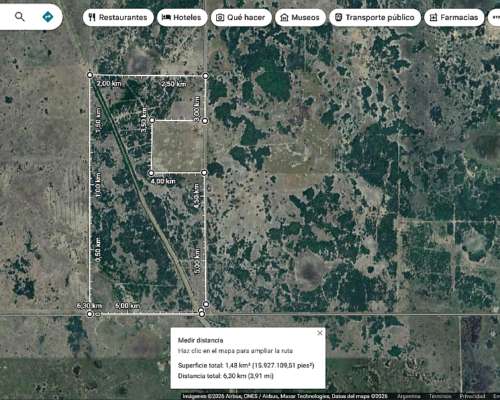Image resolution: width=500 pixels, height=400 pixels.
Task: Select the Farmacias chip
Action: coord(454,17)
